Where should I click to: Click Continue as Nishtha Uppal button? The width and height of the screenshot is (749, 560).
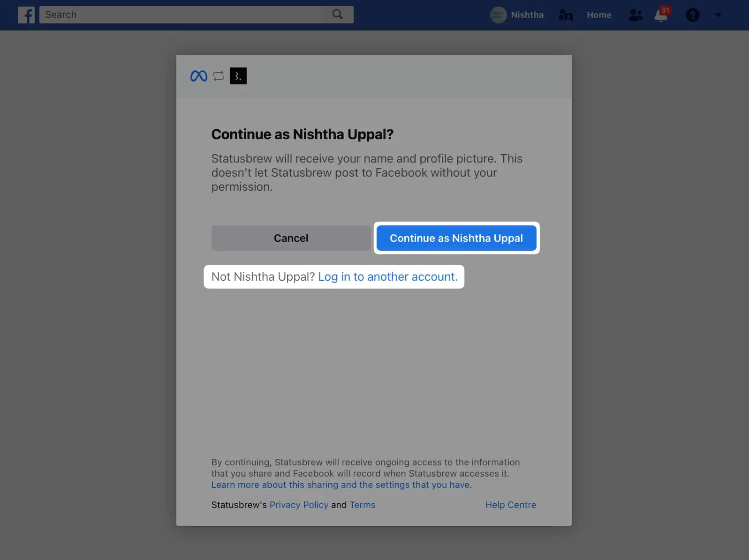point(456,238)
